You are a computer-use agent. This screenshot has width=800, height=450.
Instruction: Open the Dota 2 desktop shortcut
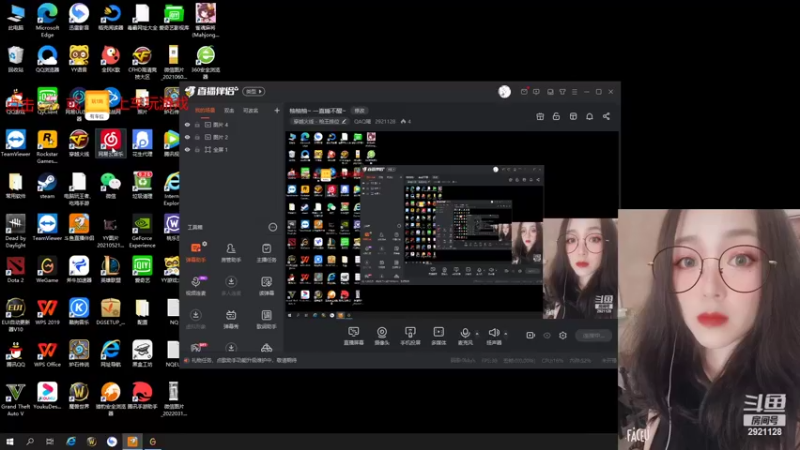coord(15,270)
